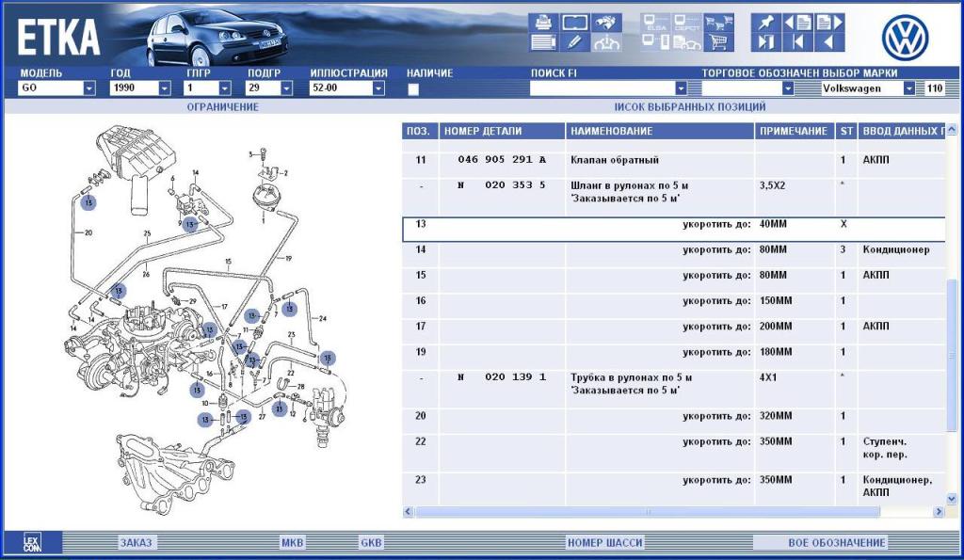Open the ELSA link icon
The width and height of the screenshot is (964, 560).
656,23
